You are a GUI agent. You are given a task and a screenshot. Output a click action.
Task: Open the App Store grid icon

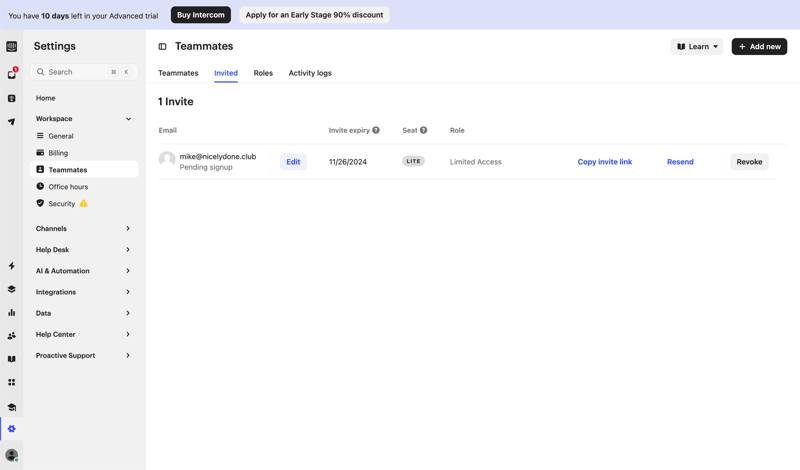(12, 382)
